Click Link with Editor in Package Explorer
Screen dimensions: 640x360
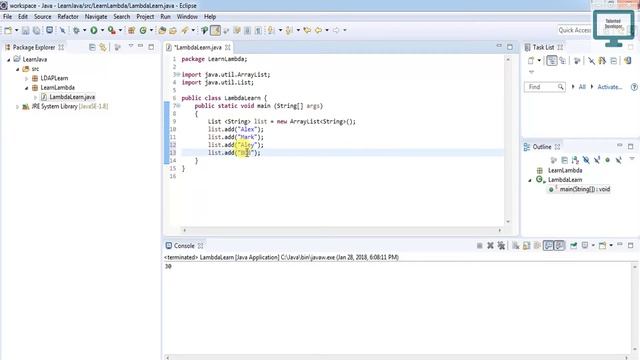(x=103, y=47)
